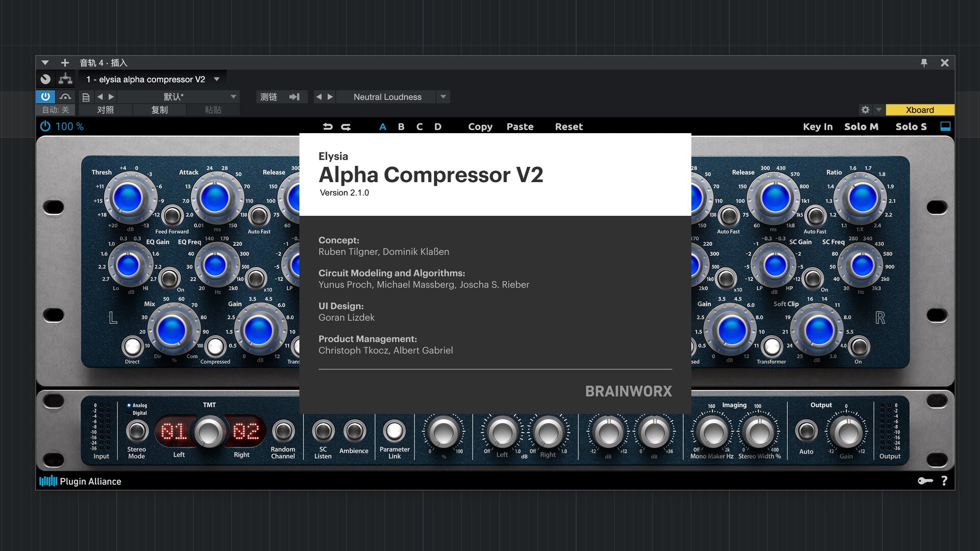The width and height of the screenshot is (980, 551).
Task: Click Copy in plugin toolbar
Action: click(x=480, y=127)
